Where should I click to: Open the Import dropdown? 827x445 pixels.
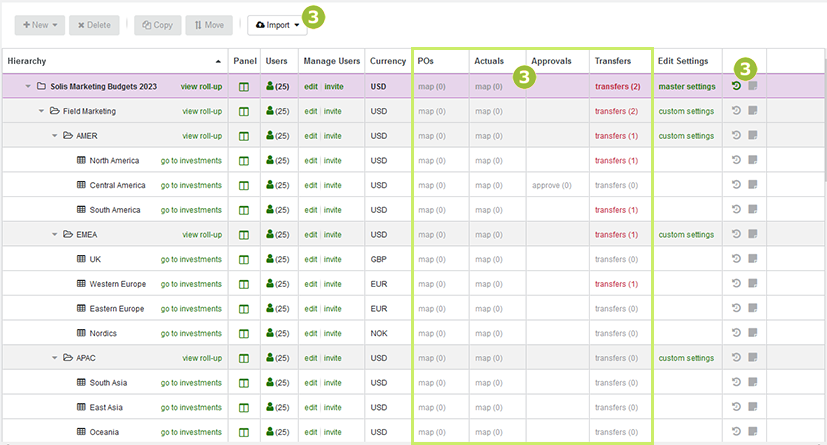point(277,25)
